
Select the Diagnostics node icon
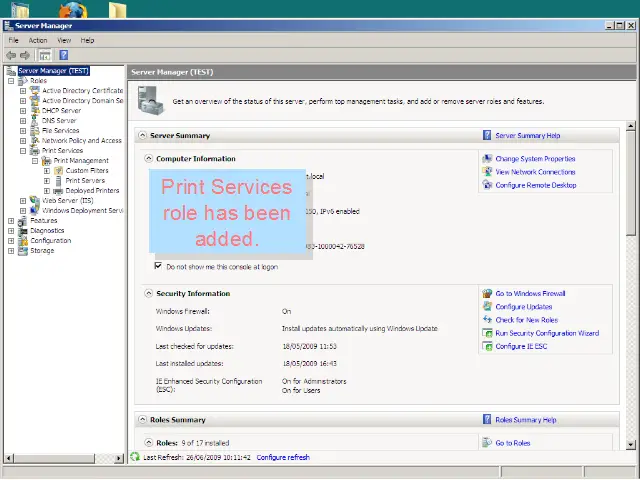(x=23, y=231)
